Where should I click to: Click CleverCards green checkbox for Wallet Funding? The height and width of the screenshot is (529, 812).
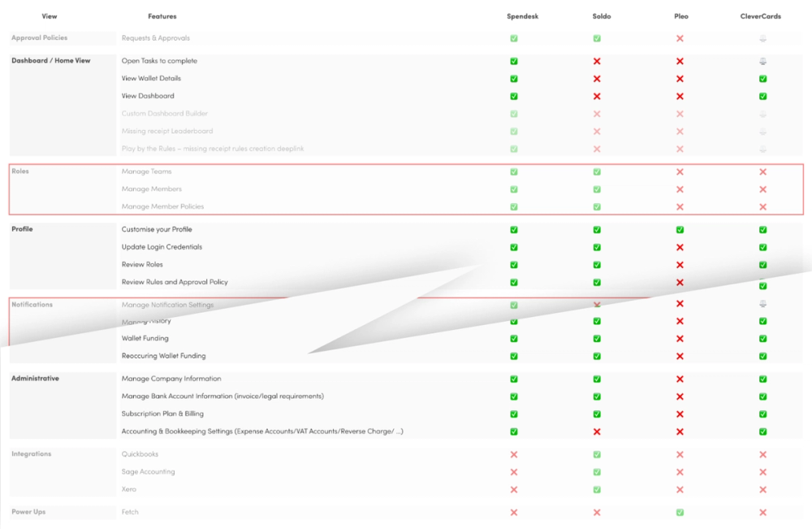coord(762,339)
